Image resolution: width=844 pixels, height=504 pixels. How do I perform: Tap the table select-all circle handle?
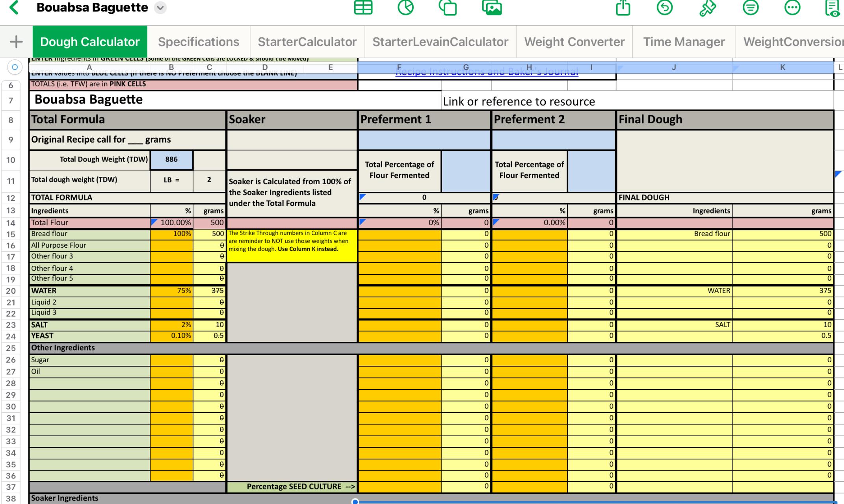coord(15,67)
